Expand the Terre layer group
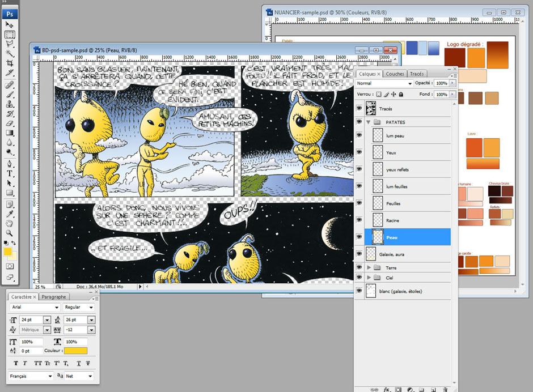The height and width of the screenshot is (392, 533). (369, 267)
